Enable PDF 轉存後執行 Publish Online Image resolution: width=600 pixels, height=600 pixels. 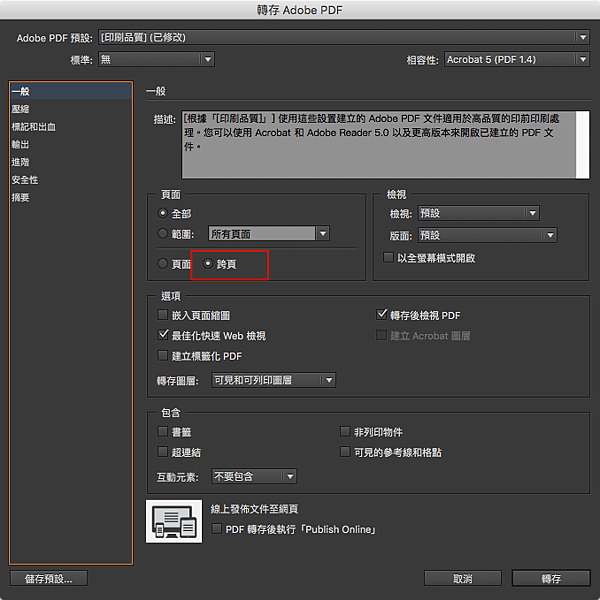[217, 529]
